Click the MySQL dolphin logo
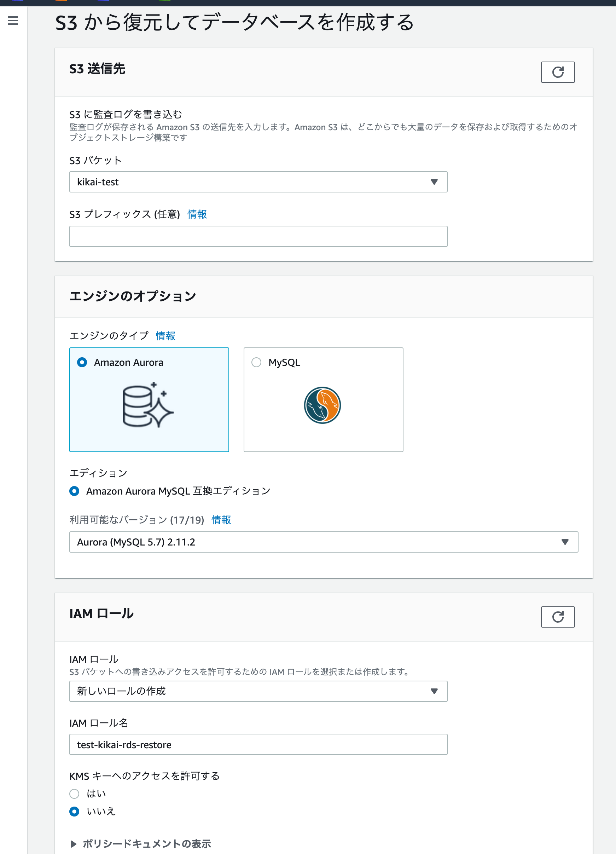616x854 pixels. [x=322, y=405]
